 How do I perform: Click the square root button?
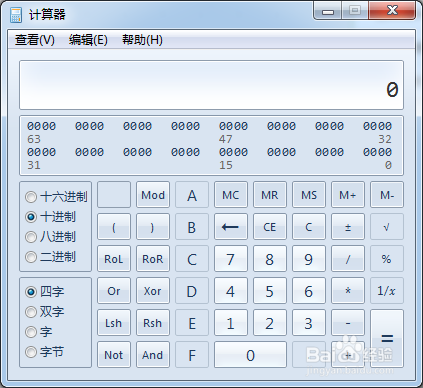(387, 227)
